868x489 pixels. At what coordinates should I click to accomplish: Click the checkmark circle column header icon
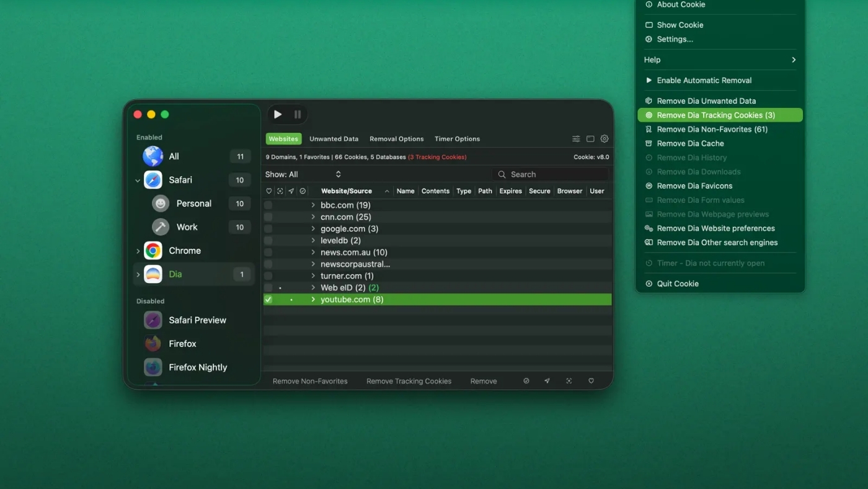pyautogui.click(x=303, y=191)
